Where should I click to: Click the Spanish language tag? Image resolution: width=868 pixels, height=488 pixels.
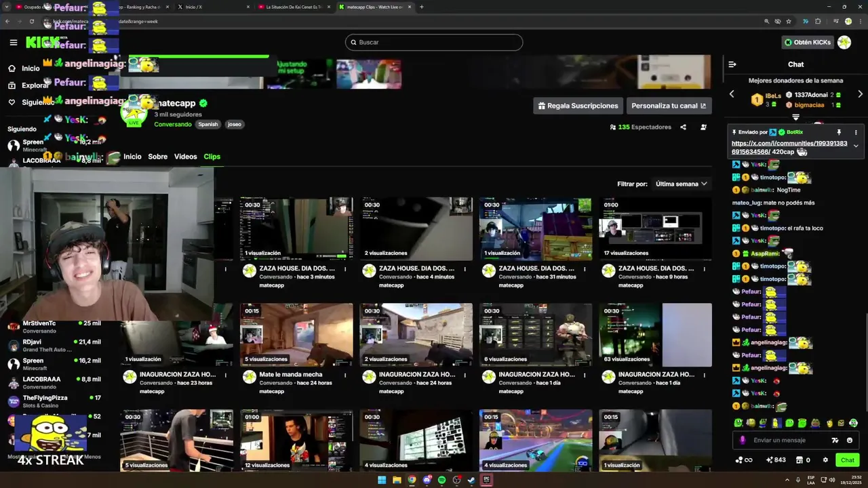208,124
